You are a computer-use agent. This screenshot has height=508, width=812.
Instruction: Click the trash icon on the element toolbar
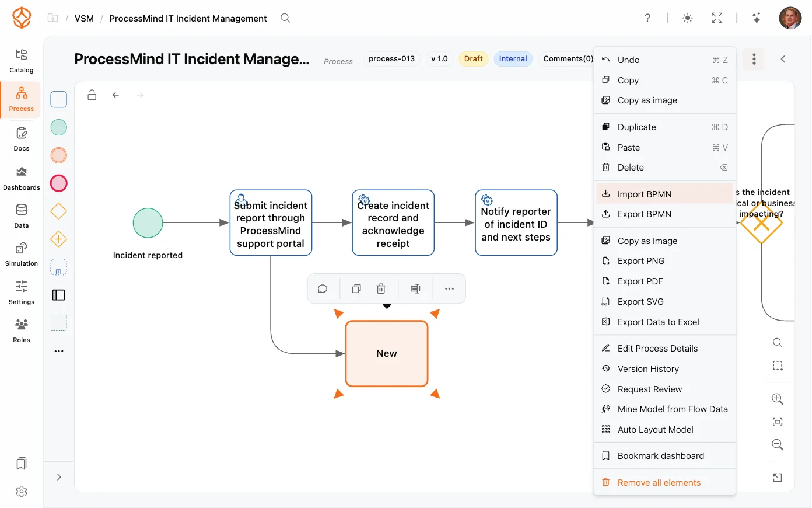(x=381, y=288)
